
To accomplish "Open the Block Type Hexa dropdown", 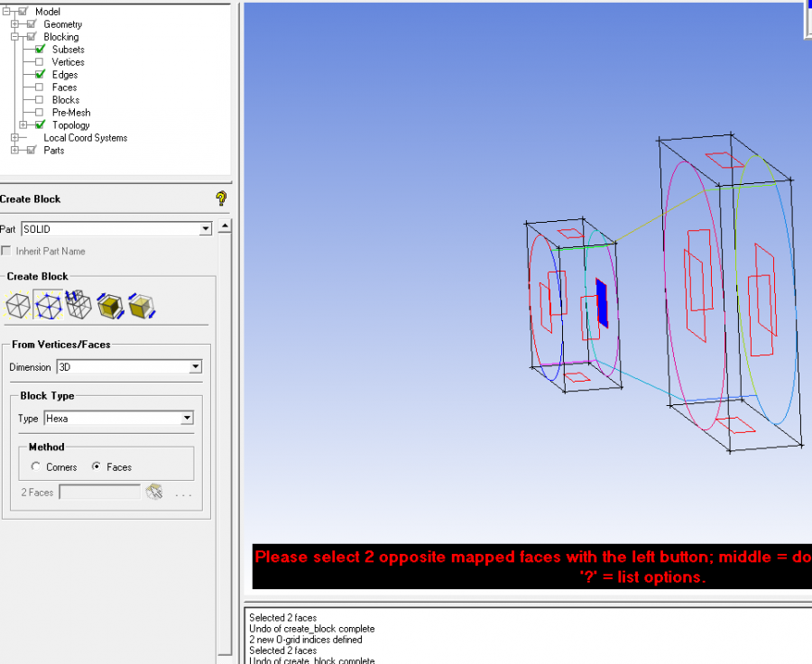I will pyautogui.click(x=187, y=418).
